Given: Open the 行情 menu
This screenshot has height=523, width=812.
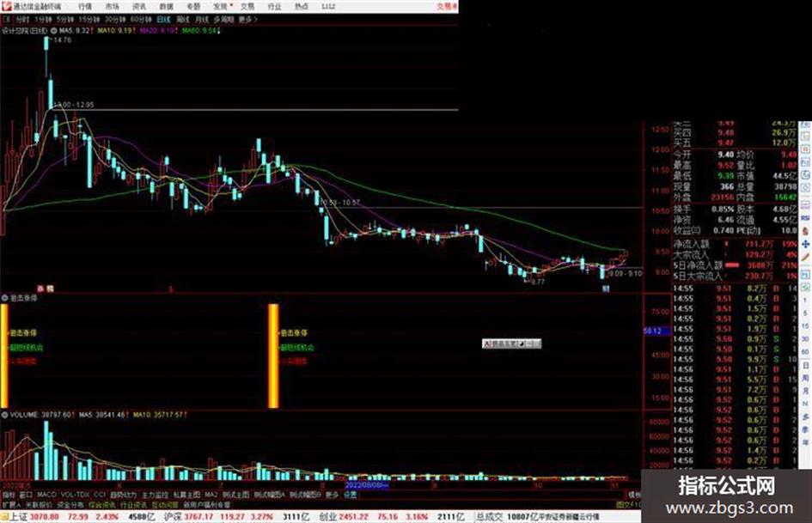Looking at the screenshot, I should (85, 7).
